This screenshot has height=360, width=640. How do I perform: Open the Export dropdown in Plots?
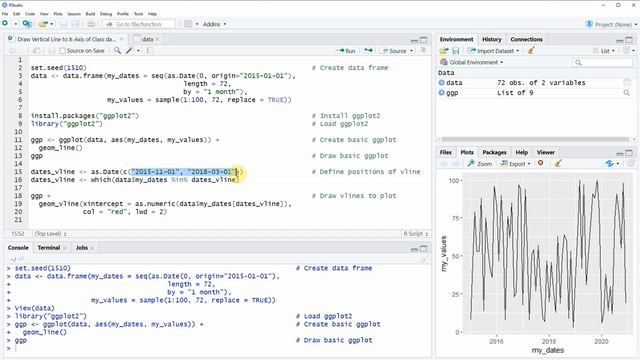click(x=529, y=163)
